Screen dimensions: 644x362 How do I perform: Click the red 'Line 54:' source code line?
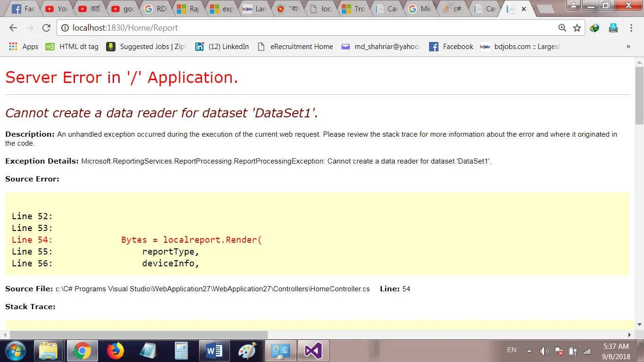pyautogui.click(x=137, y=240)
